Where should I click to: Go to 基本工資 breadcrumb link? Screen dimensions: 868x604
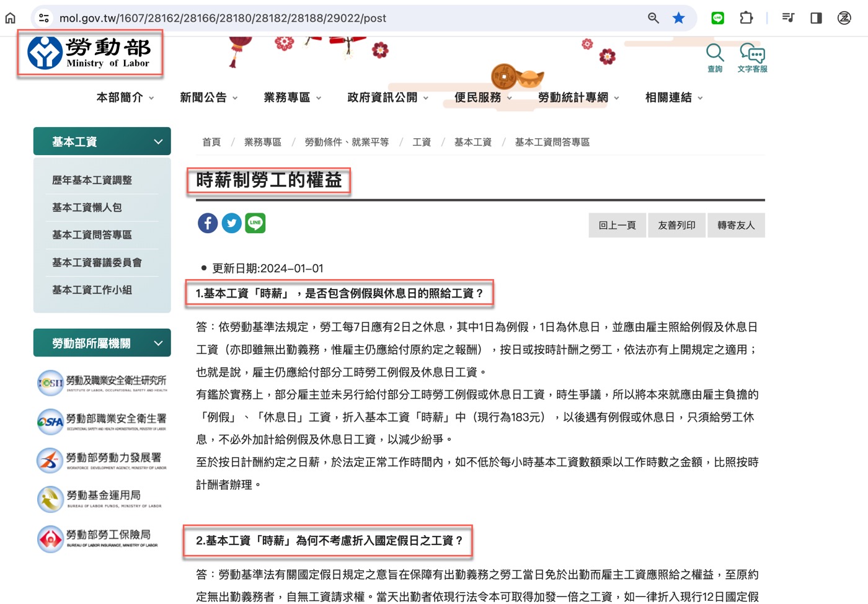(473, 142)
